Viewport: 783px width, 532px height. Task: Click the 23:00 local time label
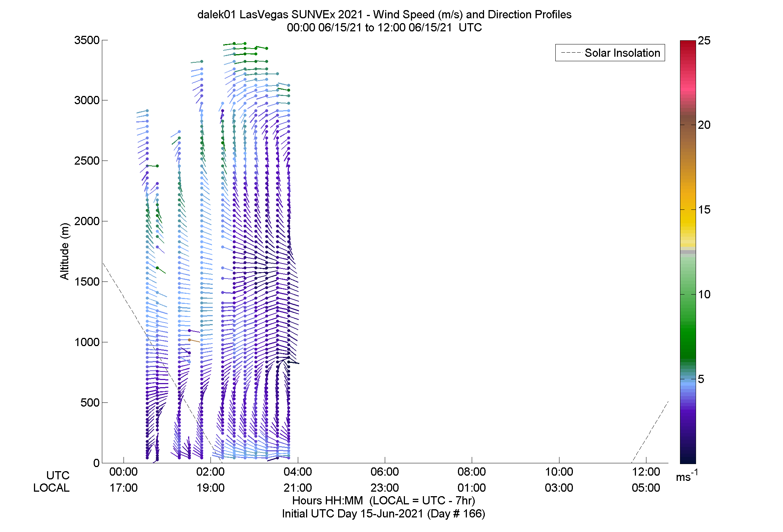coord(385,488)
